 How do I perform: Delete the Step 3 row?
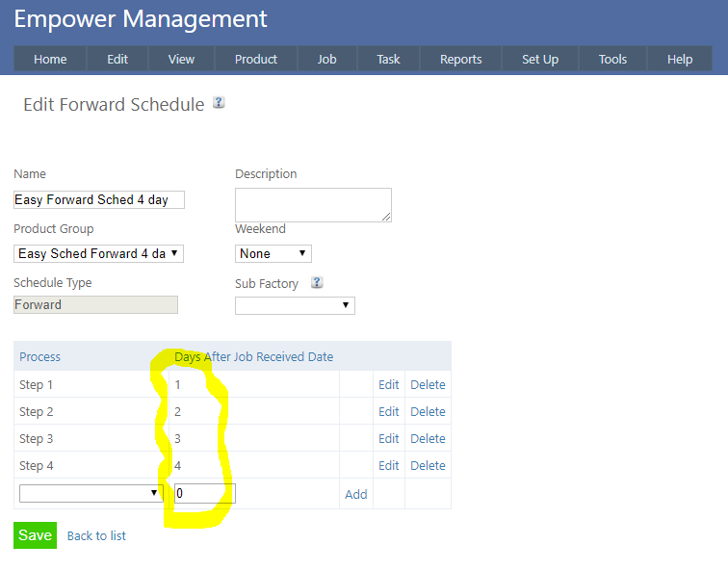428,438
